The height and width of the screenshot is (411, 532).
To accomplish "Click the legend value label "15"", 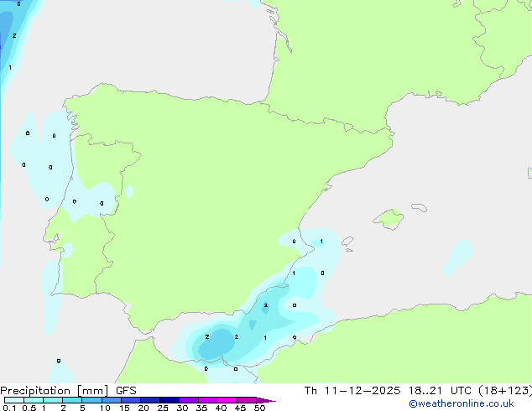I will pyautogui.click(x=124, y=408).
